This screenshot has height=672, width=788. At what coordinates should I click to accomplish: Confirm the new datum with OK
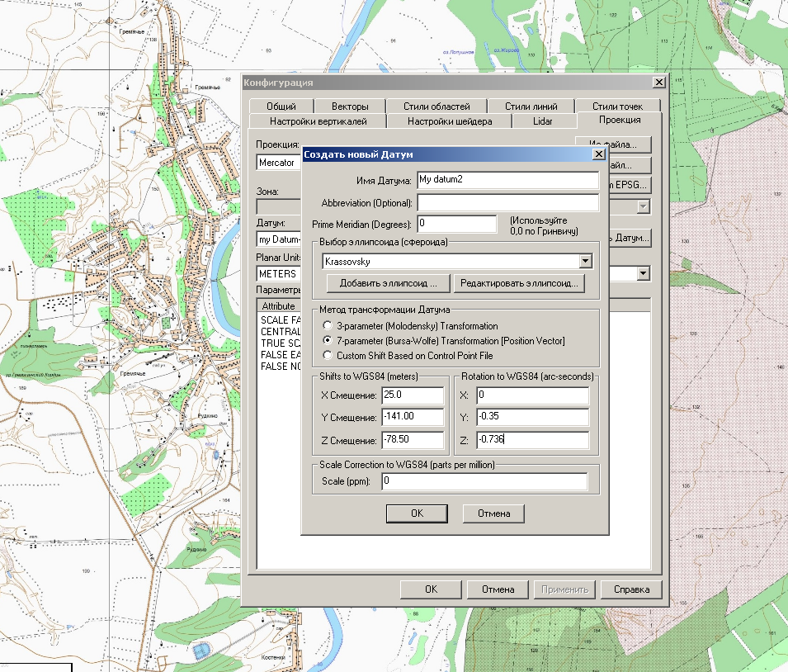point(417,513)
